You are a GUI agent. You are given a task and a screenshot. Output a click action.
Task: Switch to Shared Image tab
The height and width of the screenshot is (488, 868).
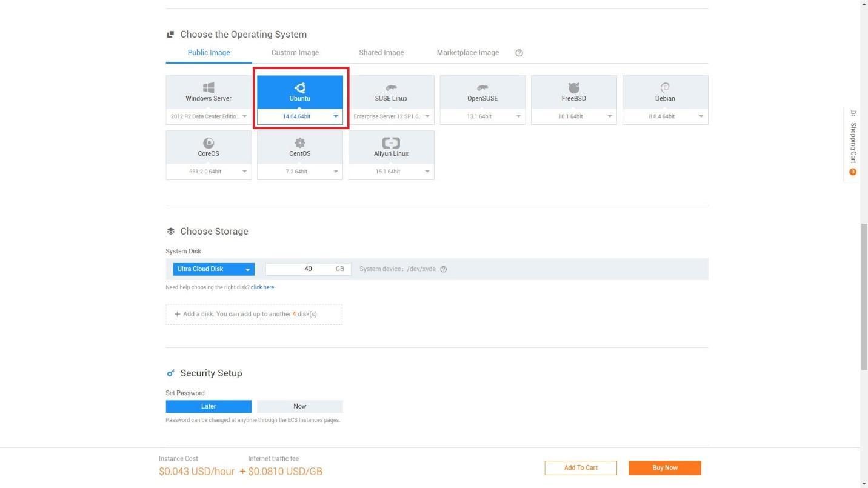(x=381, y=53)
